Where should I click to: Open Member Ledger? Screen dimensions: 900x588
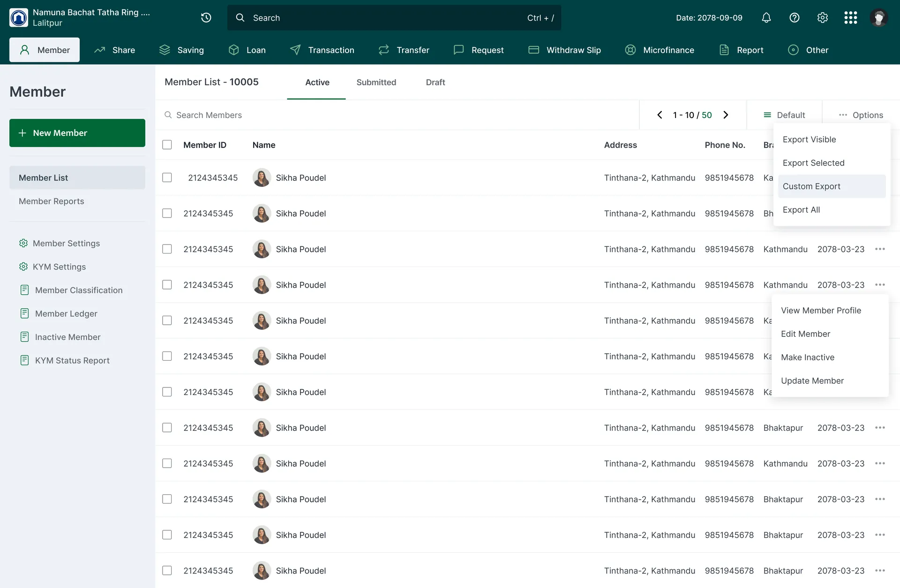click(58, 313)
